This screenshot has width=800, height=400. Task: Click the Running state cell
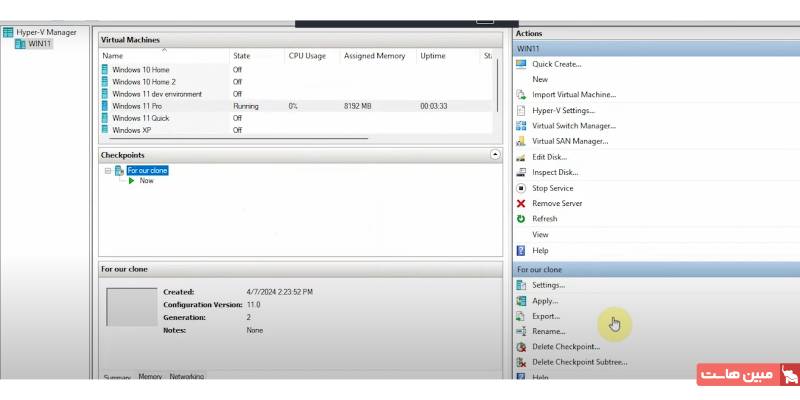(246, 106)
